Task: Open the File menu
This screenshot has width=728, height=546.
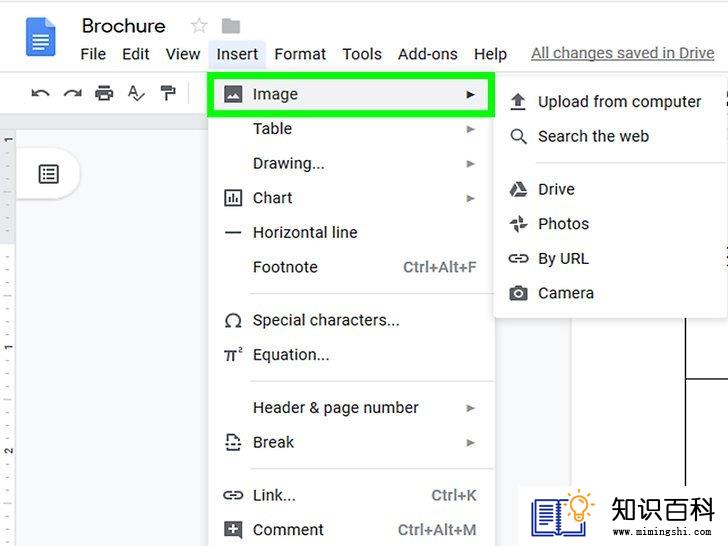Action: click(93, 54)
